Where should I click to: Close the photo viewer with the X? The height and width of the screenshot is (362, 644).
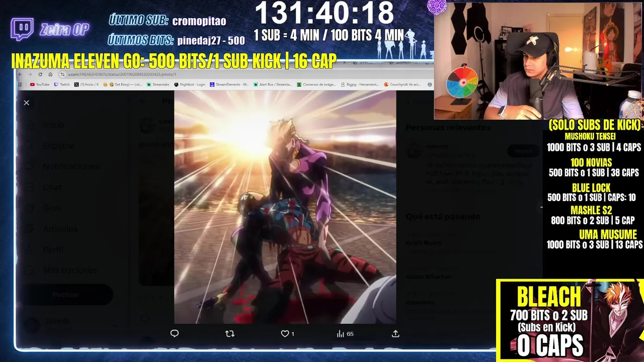[26, 103]
